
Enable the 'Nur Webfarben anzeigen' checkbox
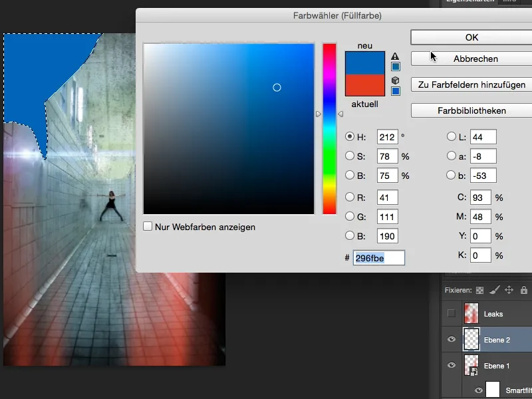tap(147, 225)
